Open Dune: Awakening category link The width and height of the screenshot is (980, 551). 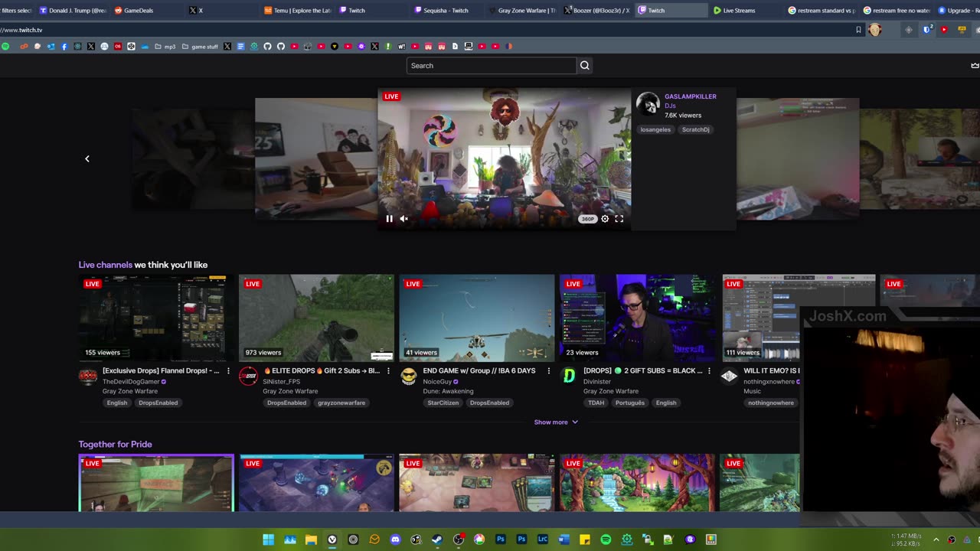click(448, 391)
